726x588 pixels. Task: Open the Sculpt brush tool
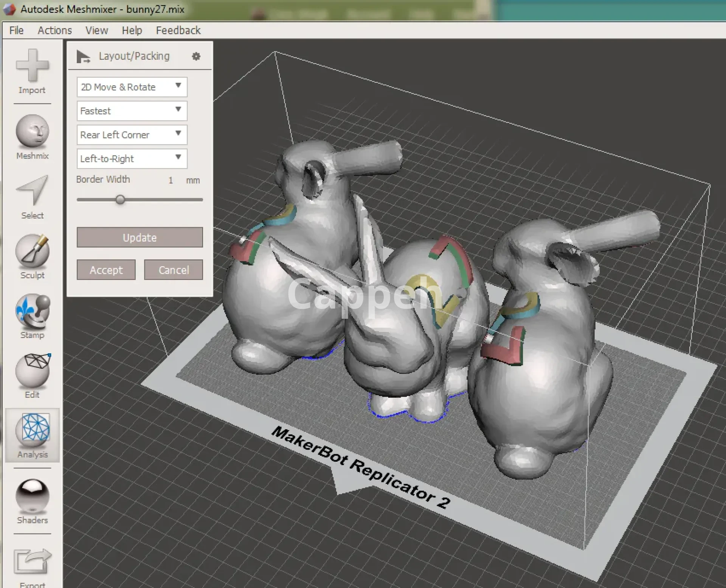pos(32,251)
